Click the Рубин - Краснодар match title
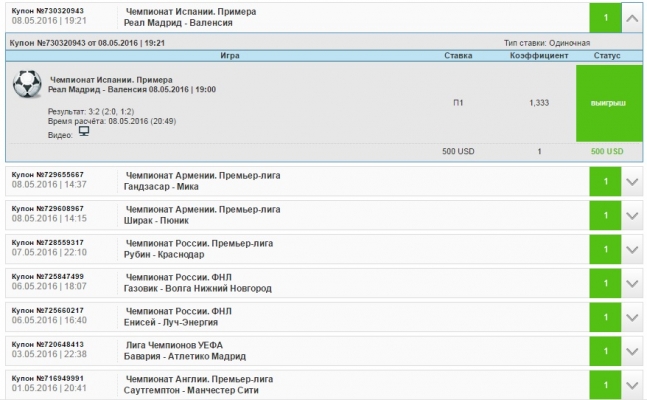Viewport: 647px width, 400px height. [164, 254]
